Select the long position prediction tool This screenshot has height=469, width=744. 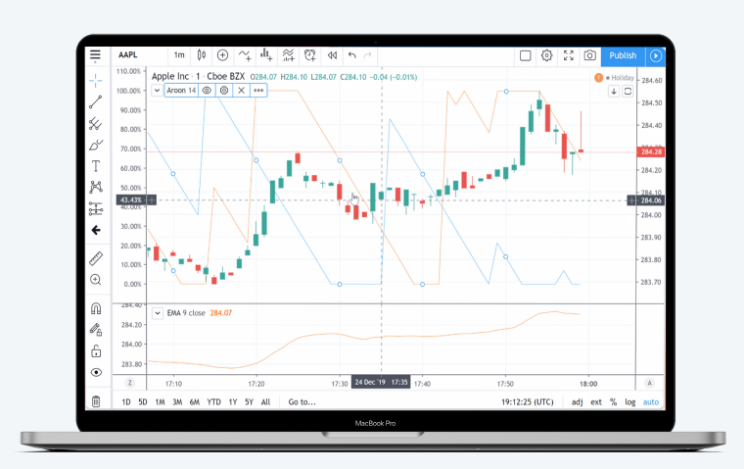(95, 209)
